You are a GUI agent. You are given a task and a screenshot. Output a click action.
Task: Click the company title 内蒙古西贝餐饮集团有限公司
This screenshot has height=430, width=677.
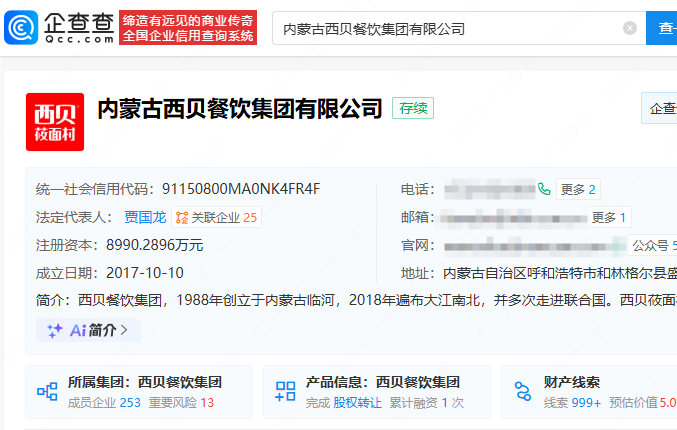tap(240, 108)
